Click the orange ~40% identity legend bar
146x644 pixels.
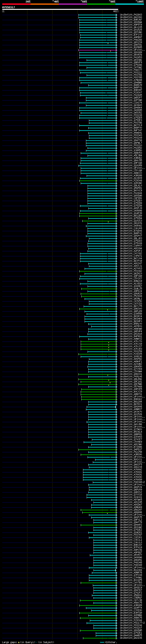tap(45, 4)
